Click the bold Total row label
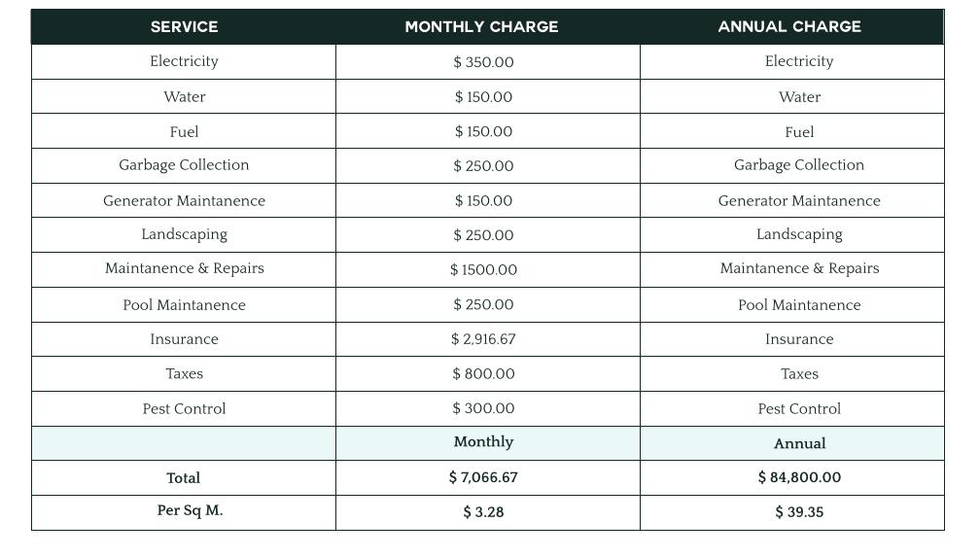980x557 pixels. click(x=184, y=478)
